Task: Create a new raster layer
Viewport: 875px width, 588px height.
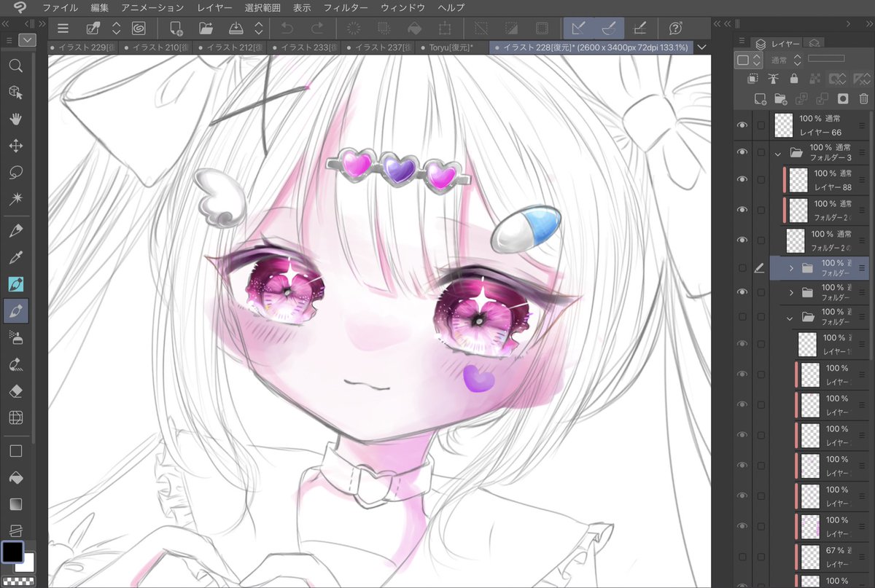Action: [760, 98]
